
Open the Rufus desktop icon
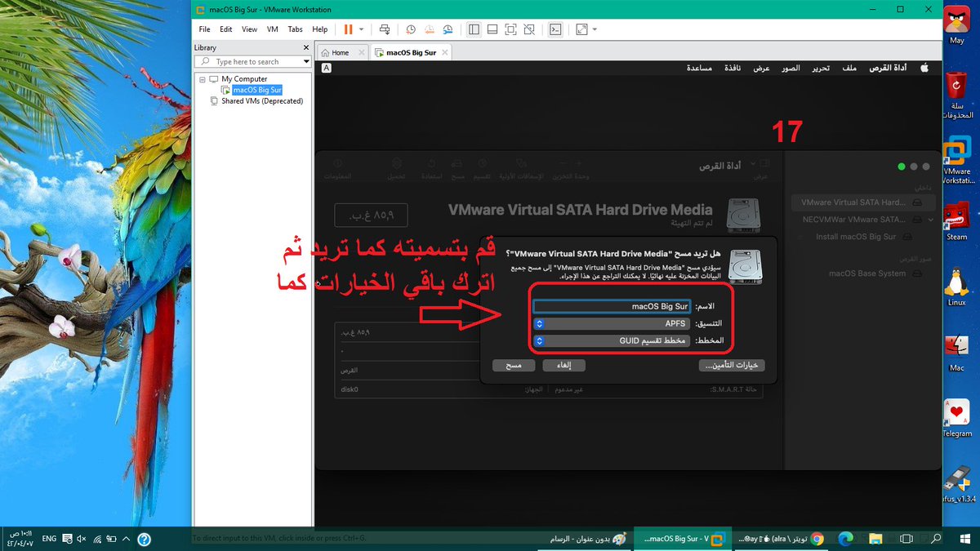(956, 483)
